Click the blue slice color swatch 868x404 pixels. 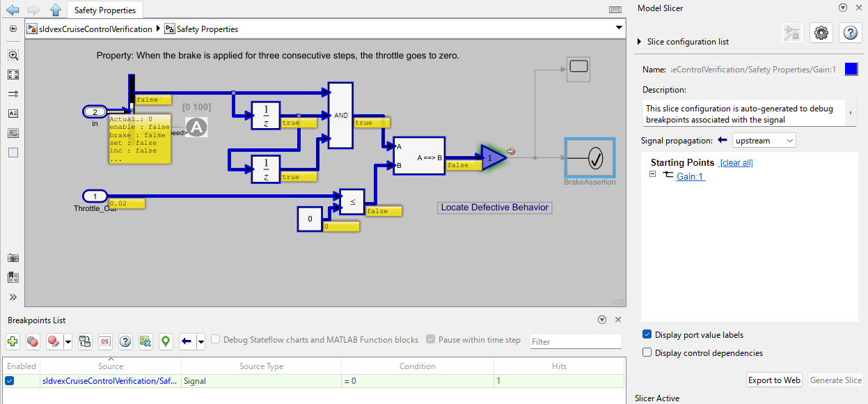[851, 69]
